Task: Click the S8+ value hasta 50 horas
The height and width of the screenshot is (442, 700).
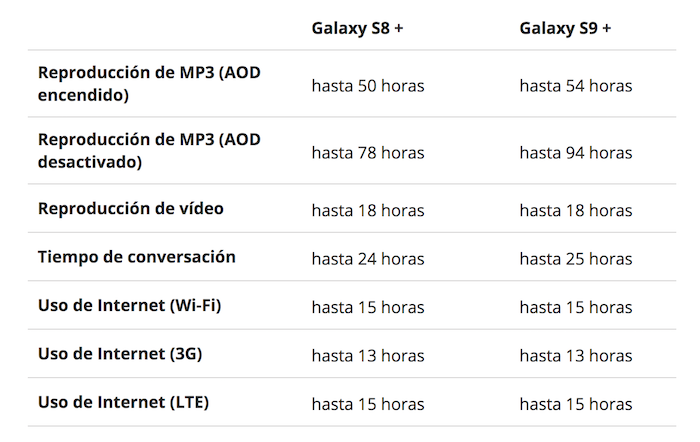Action: coord(368,86)
